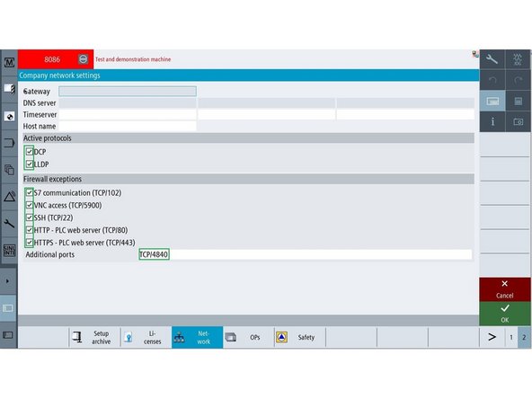This screenshot has width=532, height=399.
Task: Toggle VNC access (TCP/5900) checkbox
Action: [x=30, y=205]
